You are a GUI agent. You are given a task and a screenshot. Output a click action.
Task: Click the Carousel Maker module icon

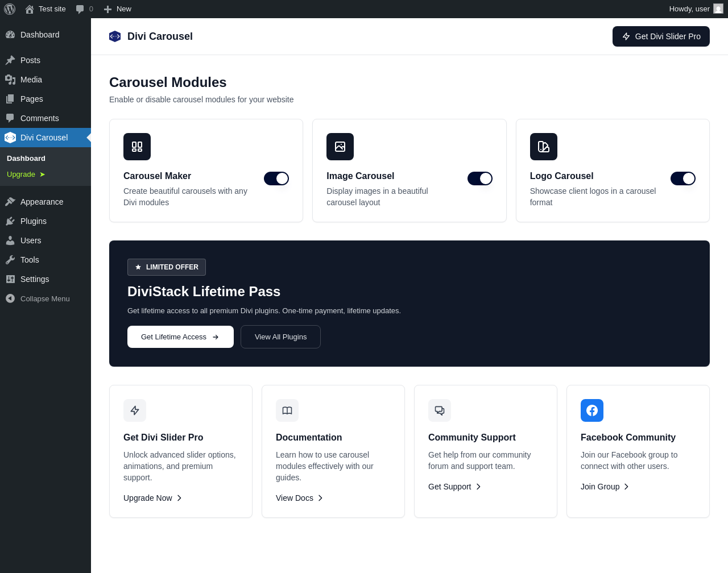click(x=137, y=147)
